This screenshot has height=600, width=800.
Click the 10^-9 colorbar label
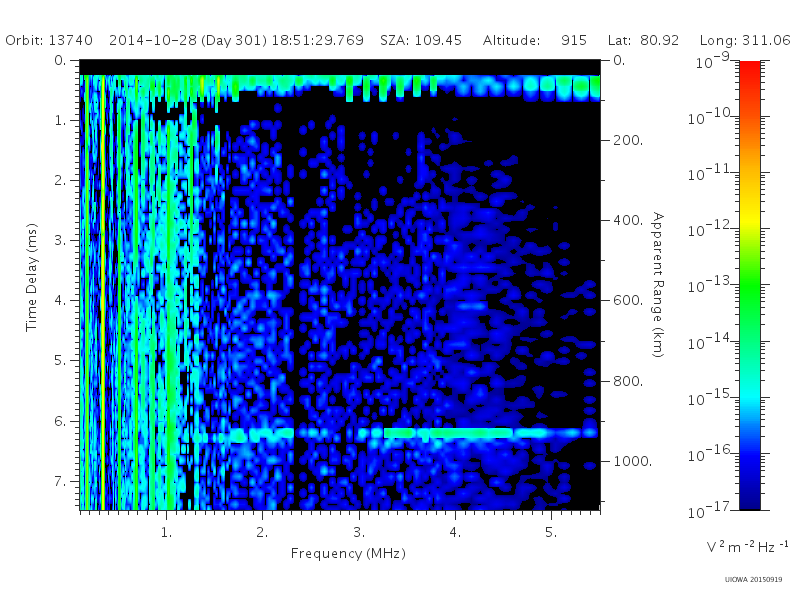pyautogui.click(x=713, y=62)
